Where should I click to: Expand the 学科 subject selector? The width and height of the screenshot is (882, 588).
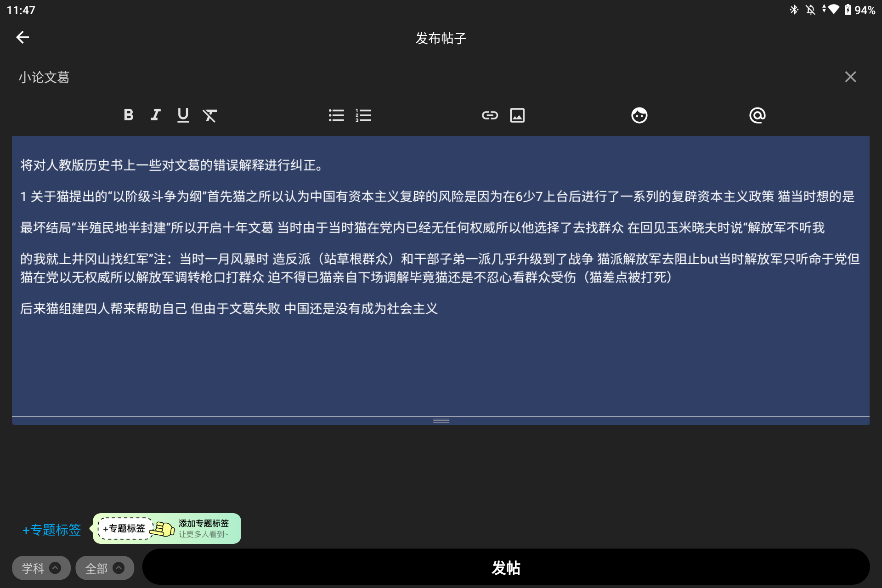click(x=40, y=568)
